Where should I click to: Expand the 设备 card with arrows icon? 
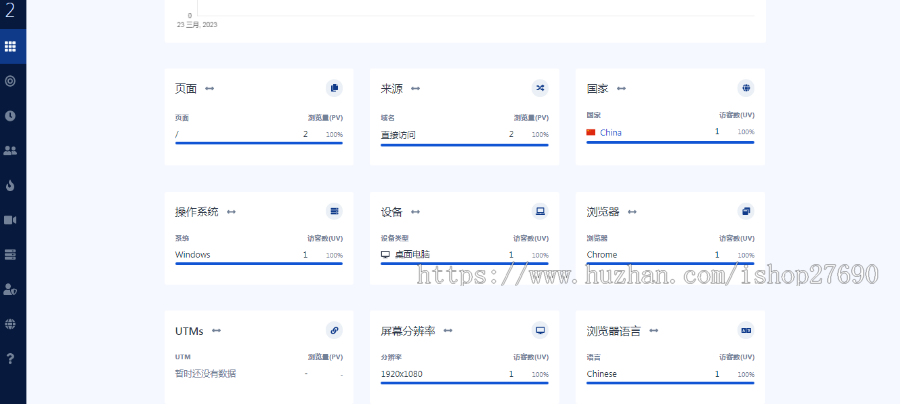coord(416,212)
